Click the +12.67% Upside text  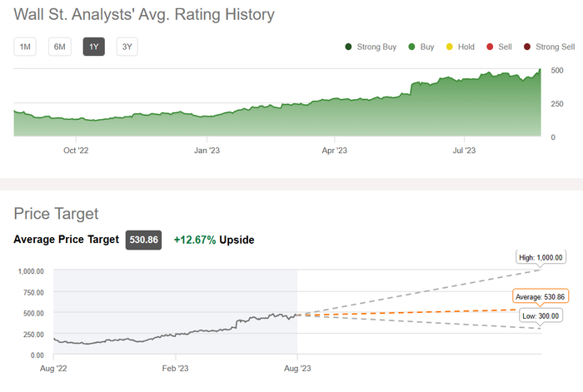click(213, 240)
